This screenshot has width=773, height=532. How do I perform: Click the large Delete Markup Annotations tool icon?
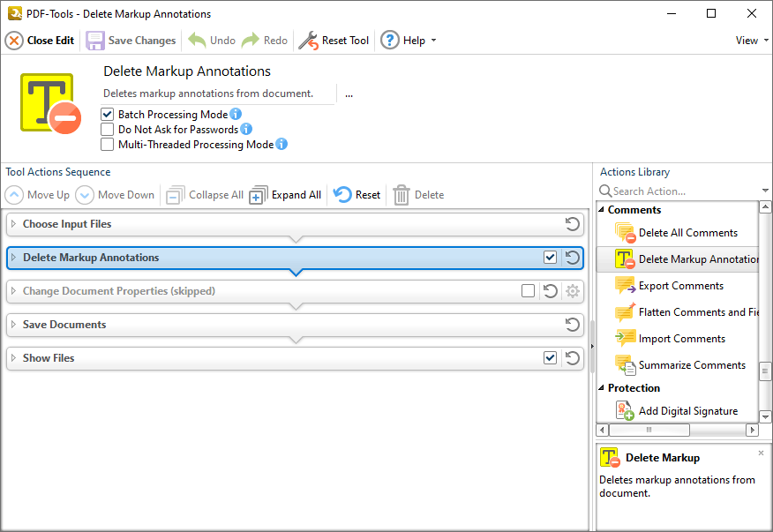click(50, 103)
